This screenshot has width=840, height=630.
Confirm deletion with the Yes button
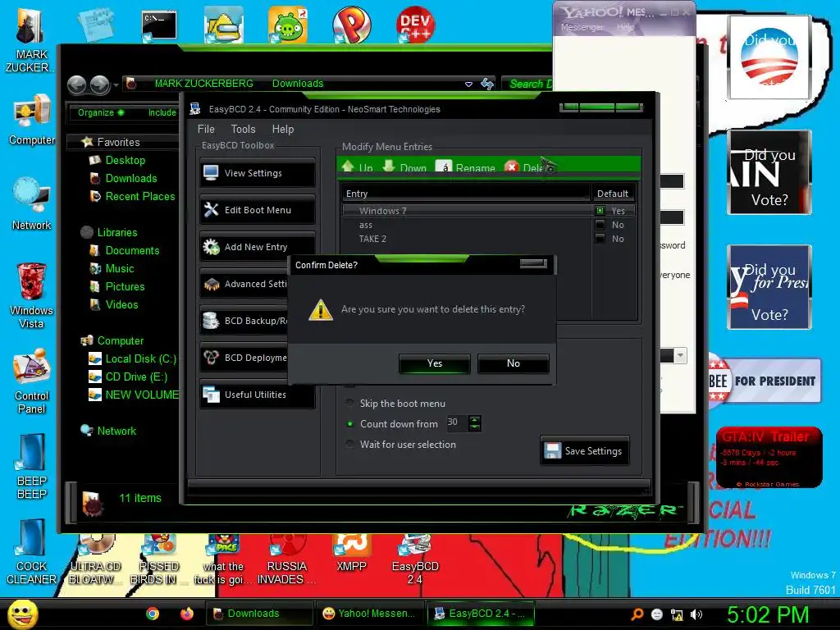click(435, 363)
